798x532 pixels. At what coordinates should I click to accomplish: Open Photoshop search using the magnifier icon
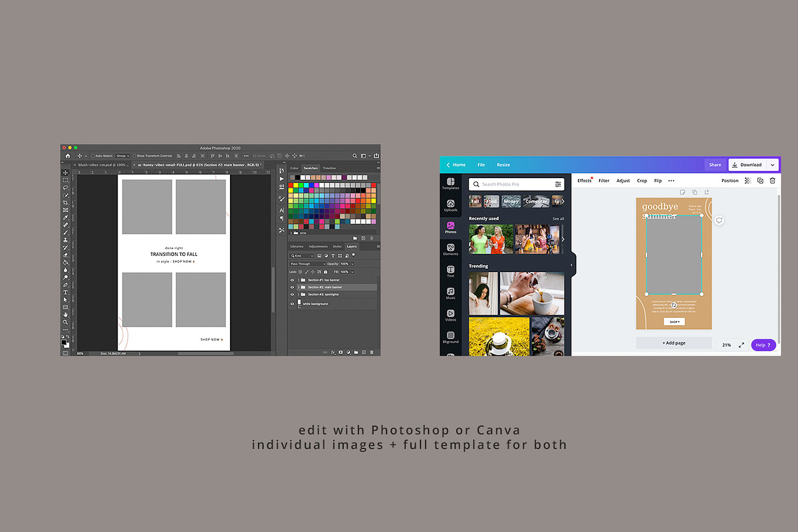[356, 156]
